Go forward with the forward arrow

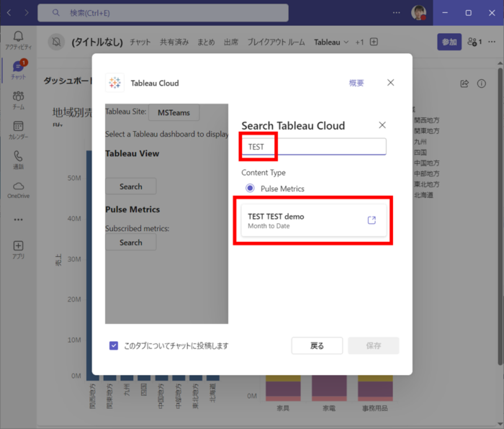tap(27, 13)
